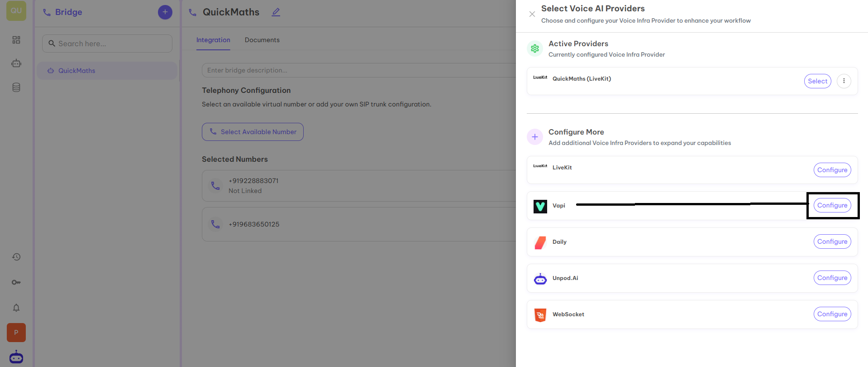This screenshot has width=868, height=367.
Task: Click the bridge description input field
Action: click(359, 70)
